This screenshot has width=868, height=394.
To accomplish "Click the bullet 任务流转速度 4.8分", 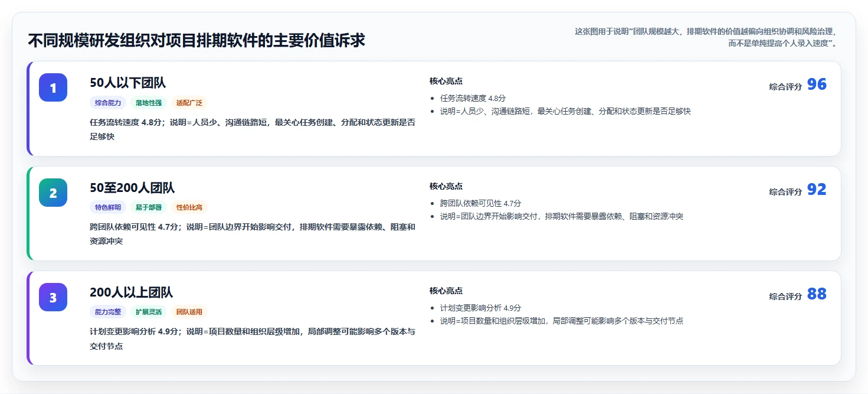I will 473,98.
